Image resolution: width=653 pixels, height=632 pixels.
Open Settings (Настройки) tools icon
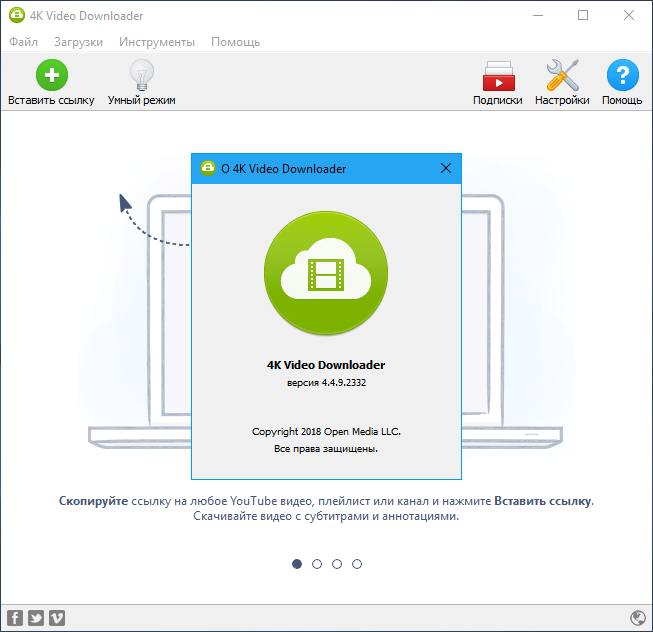point(562,75)
